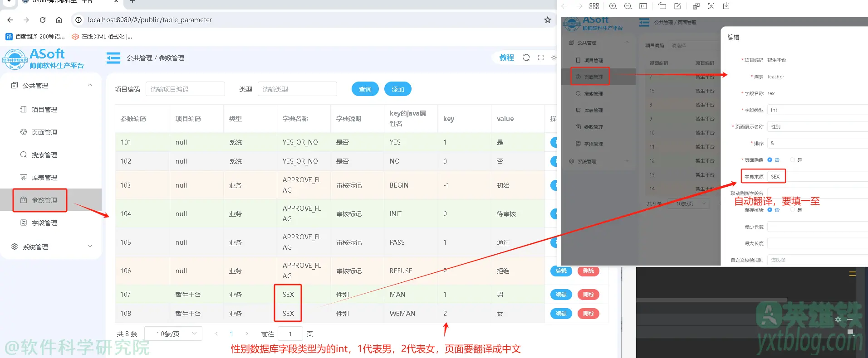
Task: Go to previous page arrow in pagination
Action: point(216,334)
